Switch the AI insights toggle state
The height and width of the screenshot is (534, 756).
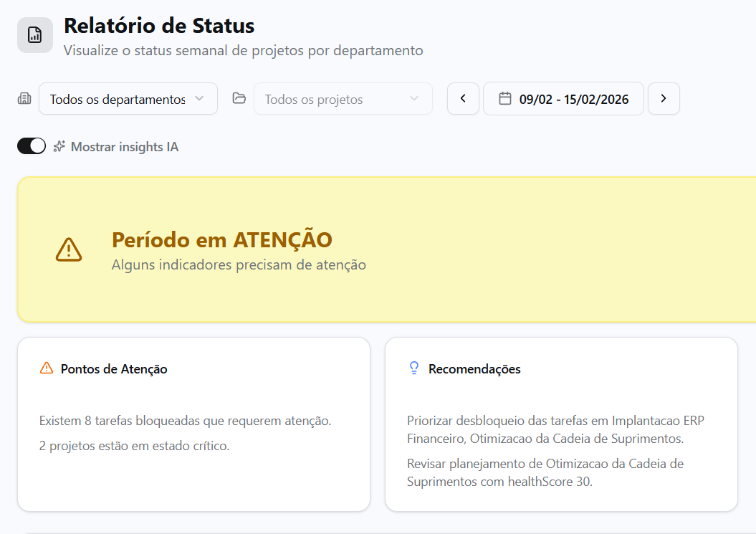pos(32,146)
